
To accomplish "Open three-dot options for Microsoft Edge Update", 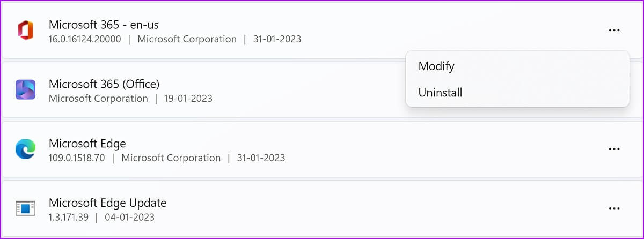I will [x=614, y=208].
